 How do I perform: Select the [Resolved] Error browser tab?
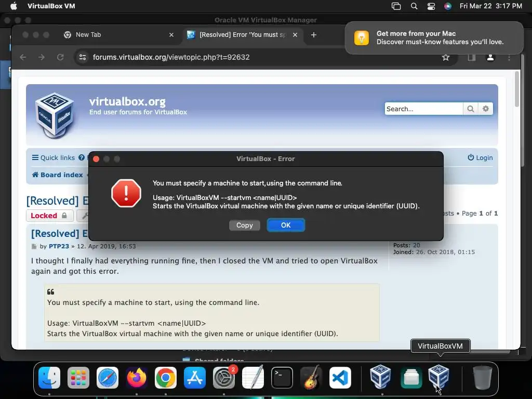pyautogui.click(x=242, y=35)
